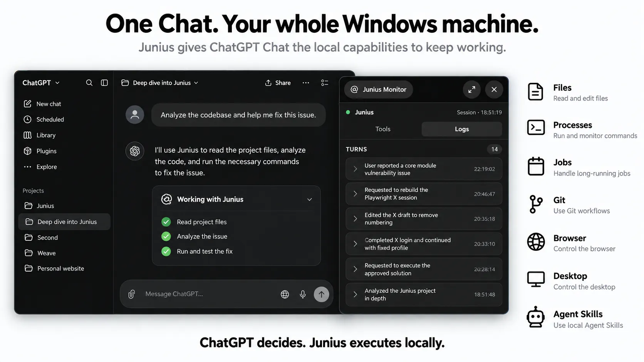Viewport: 644px width, 362px height.
Task: Click the Plugins cube icon
Action: tap(27, 151)
